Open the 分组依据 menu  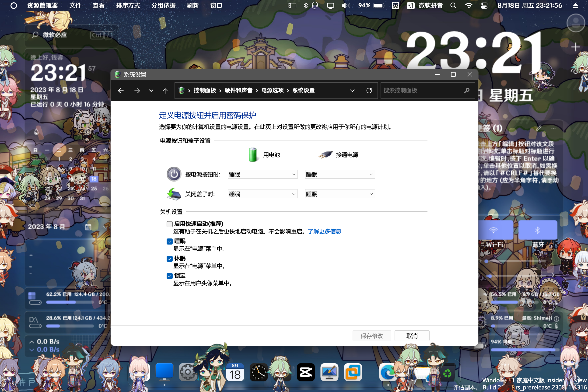(164, 6)
